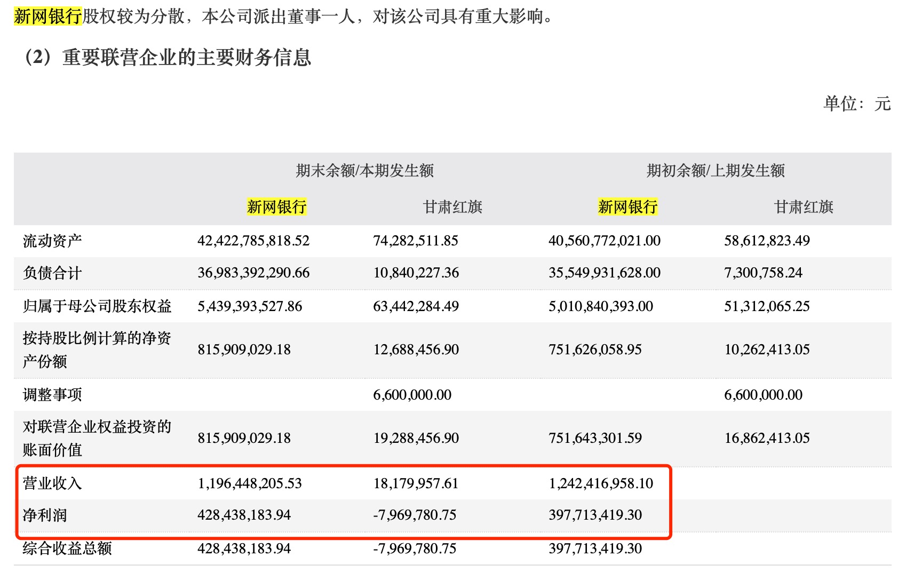Image resolution: width=906 pixels, height=588 pixels.
Task: Select the 流动资产 row label
Action: coord(52,241)
